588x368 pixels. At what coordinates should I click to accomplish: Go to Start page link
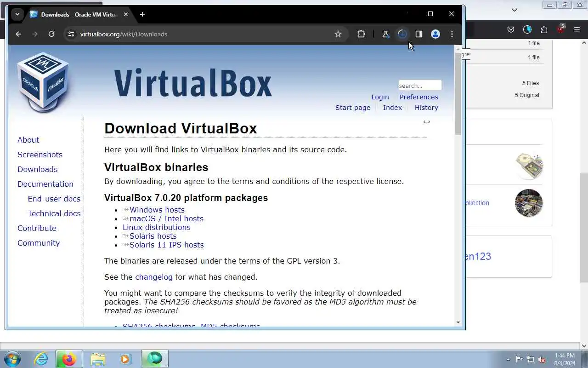353,108
